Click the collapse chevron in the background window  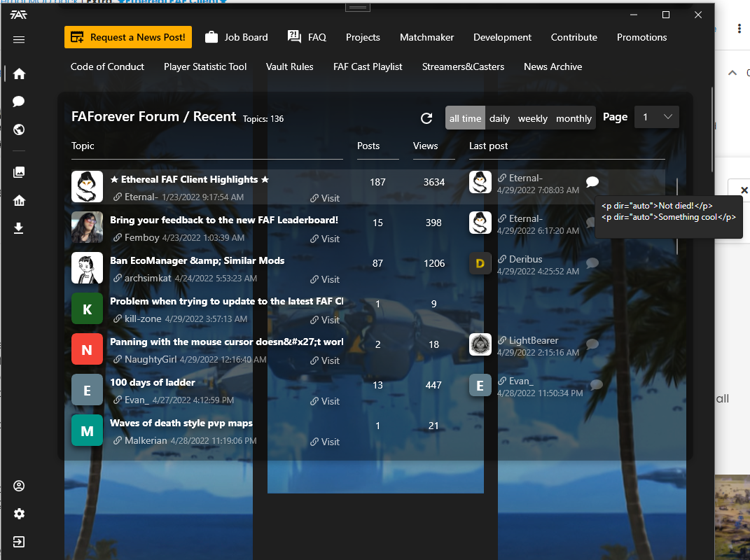point(732,73)
